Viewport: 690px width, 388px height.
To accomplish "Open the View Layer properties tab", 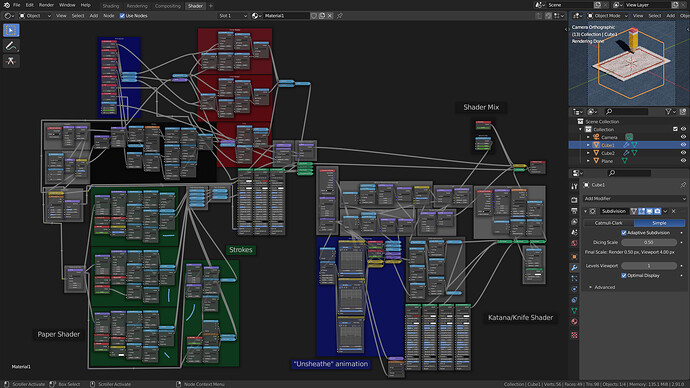I will pyautogui.click(x=574, y=221).
